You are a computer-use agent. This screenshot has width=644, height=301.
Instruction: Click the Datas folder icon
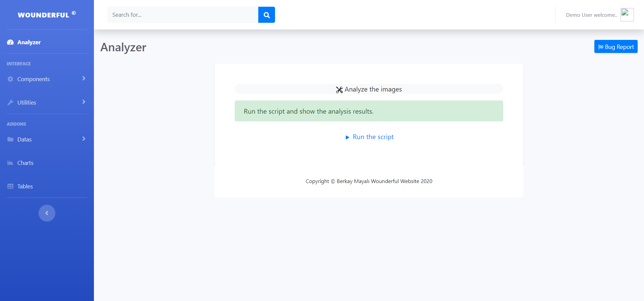click(x=10, y=139)
